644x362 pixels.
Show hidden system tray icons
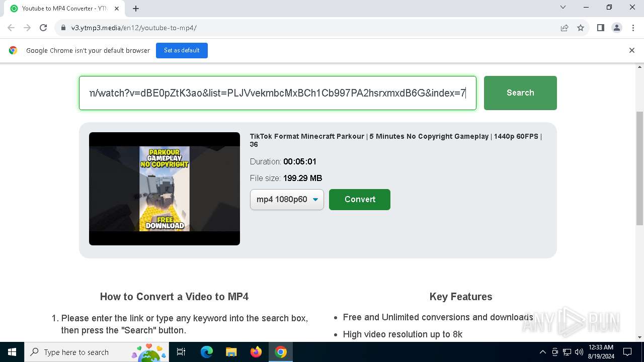pos(542,352)
